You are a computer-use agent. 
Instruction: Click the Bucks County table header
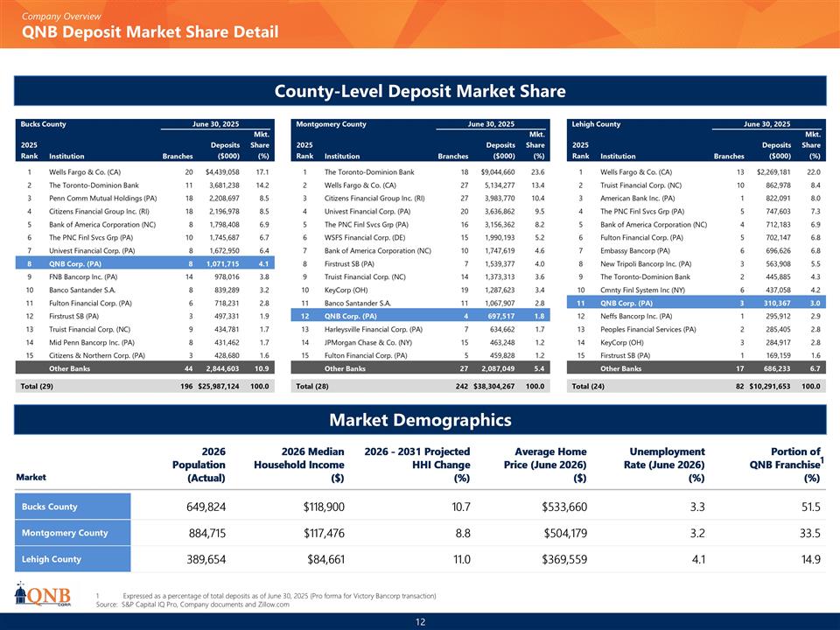(x=144, y=140)
